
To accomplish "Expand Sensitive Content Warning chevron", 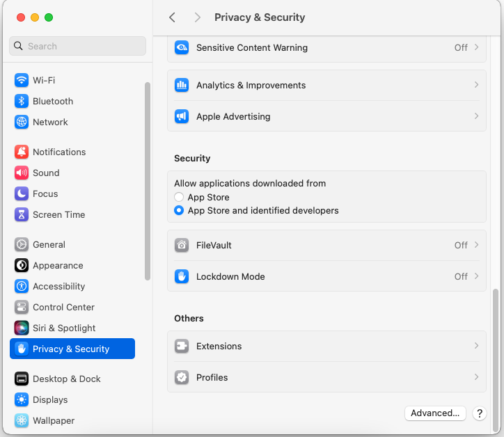I will (476, 47).
